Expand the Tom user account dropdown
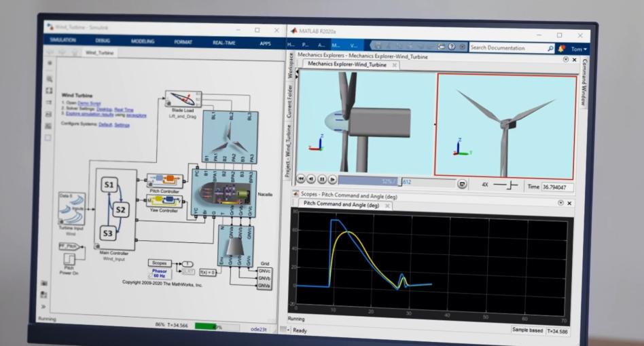The height and width of the screenshot is (346, 644). [x=579, y=49]
